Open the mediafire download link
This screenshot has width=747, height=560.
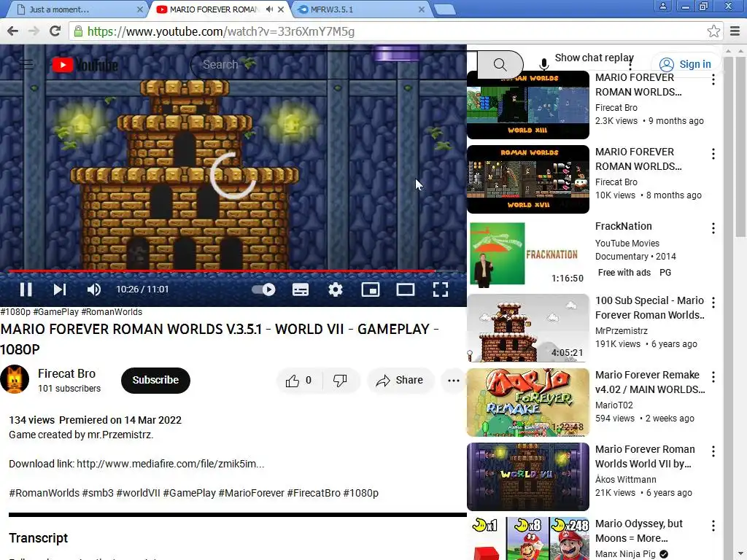click(x=170, y=464)
